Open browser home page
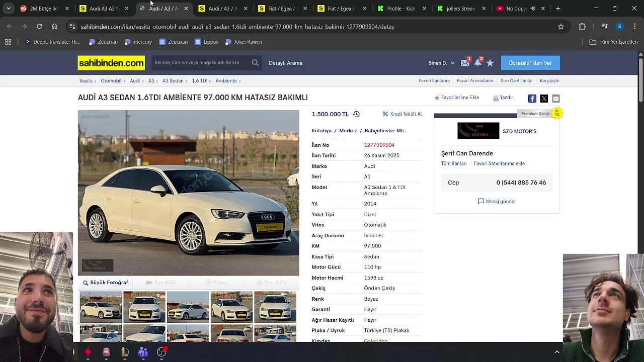This screenshot has width=644, height=362. (x=54, y=27)
